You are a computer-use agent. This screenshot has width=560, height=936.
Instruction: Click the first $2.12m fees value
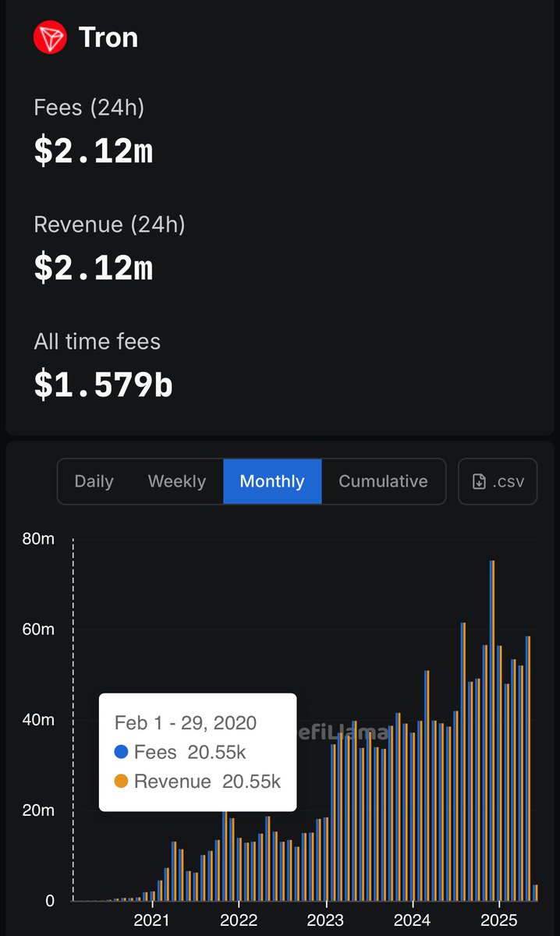(94, 151)
